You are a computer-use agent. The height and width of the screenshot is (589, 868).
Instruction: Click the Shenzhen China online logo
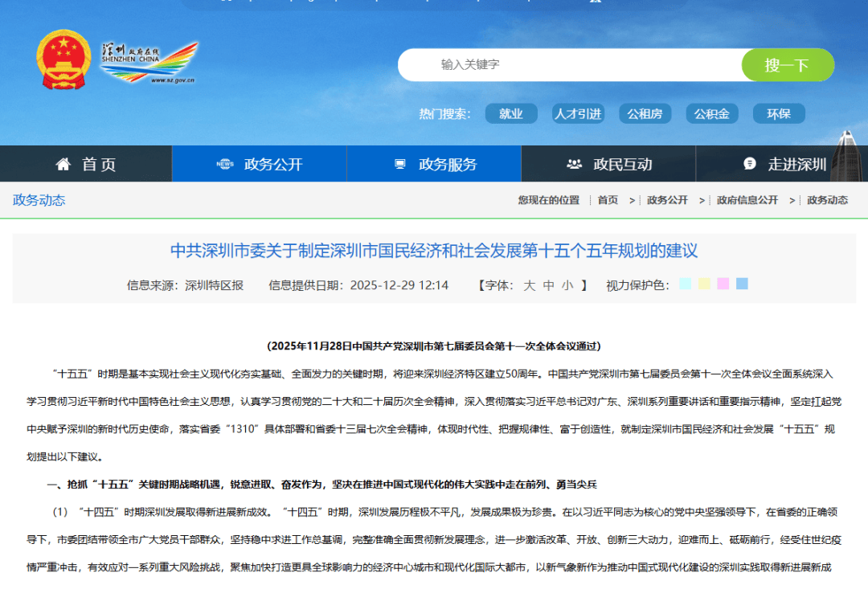point(149,63)
